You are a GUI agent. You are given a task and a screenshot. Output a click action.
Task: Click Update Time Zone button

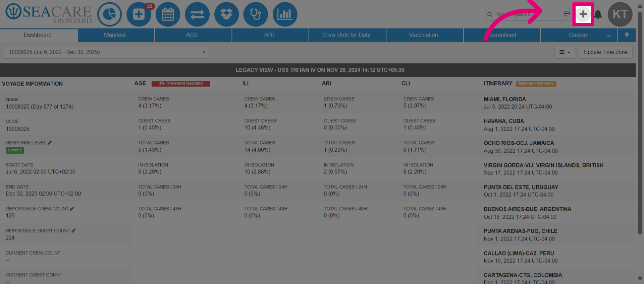tap(605, 52)
